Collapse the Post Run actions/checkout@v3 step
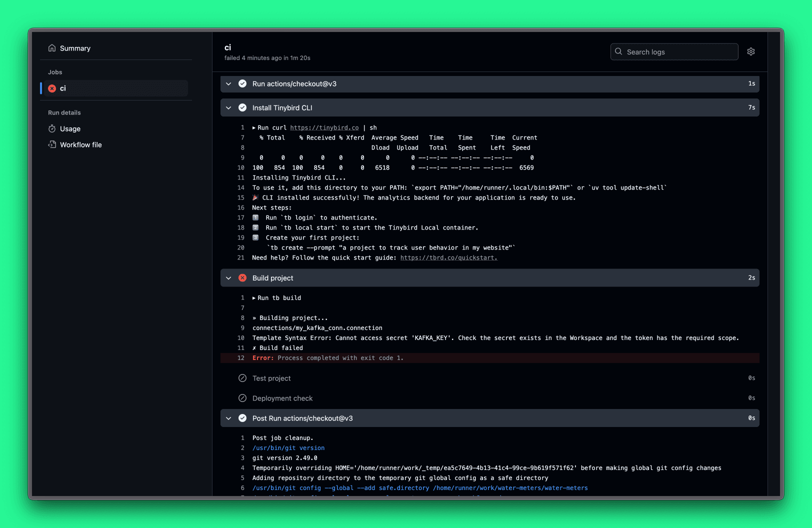 228,418
